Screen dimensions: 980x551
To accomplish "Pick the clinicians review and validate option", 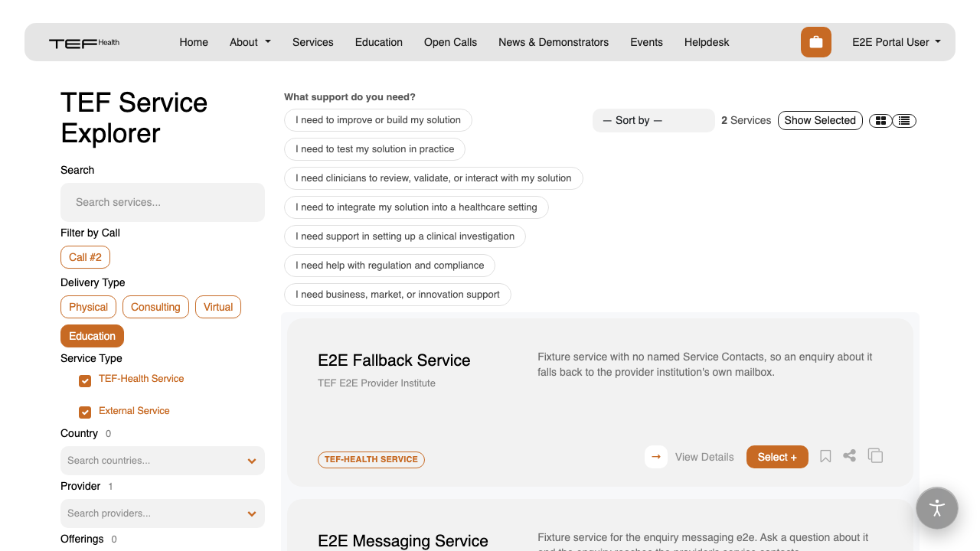I will pyautogui.click(x=433, y=178).
